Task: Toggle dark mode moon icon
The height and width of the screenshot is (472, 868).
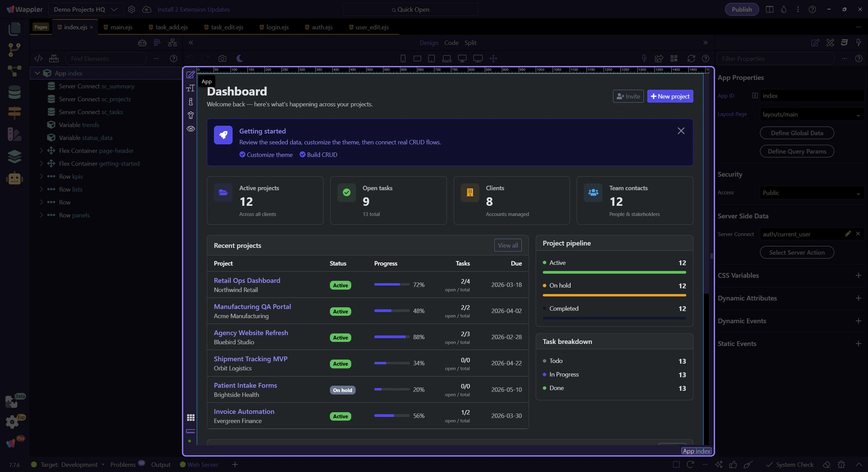Action: (240, 59)
